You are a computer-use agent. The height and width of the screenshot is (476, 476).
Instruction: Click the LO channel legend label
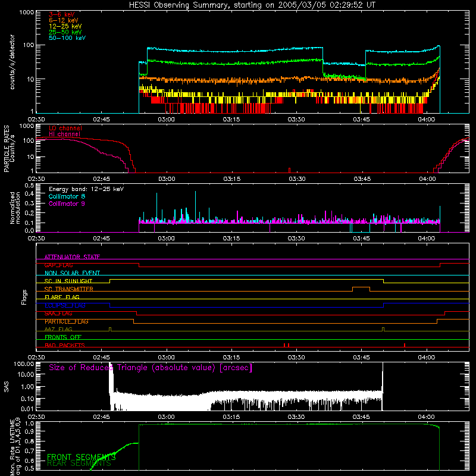click(65, 128)
